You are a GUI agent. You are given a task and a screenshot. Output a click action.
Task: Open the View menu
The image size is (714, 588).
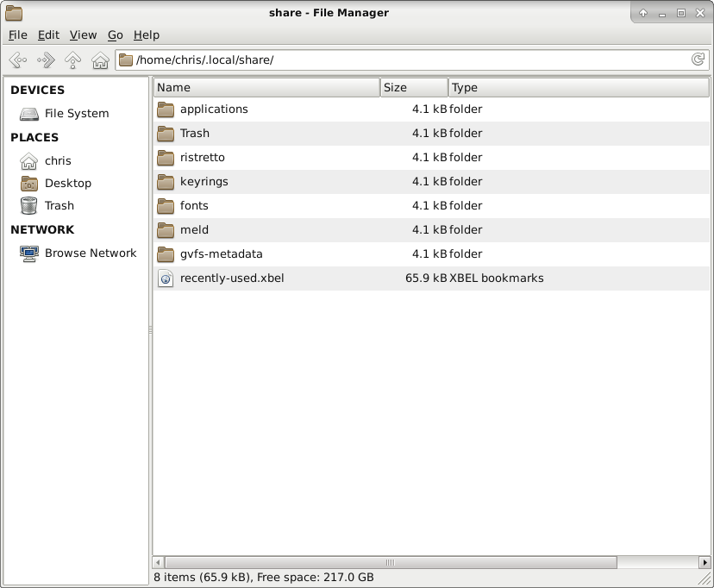tap(83, 35)
